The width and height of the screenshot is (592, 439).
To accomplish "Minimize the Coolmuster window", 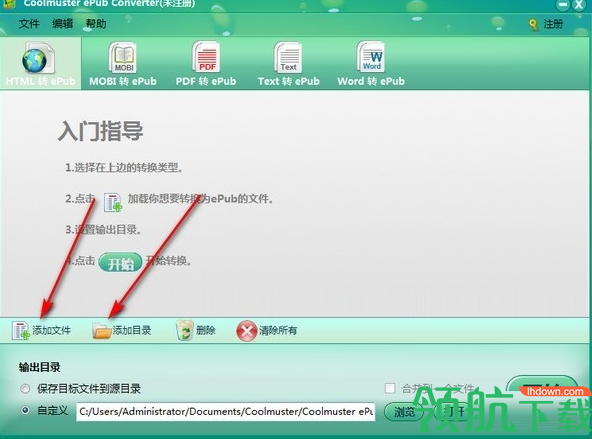I will [x=563, y=5].
